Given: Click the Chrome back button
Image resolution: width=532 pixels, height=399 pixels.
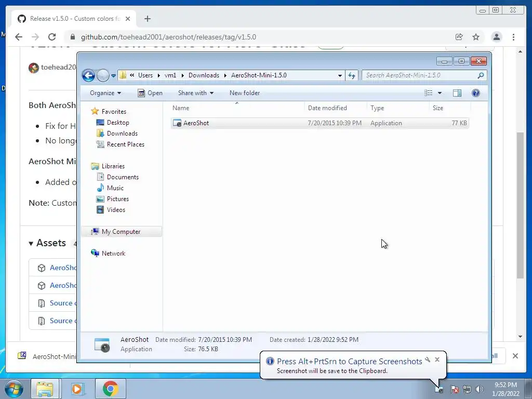Looking at the screenshot, I should click(19, 37).
